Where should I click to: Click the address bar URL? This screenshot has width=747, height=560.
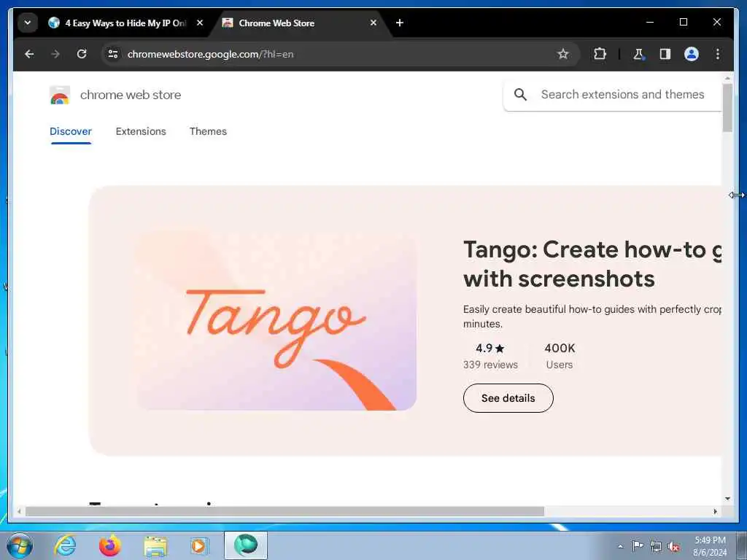210,54
